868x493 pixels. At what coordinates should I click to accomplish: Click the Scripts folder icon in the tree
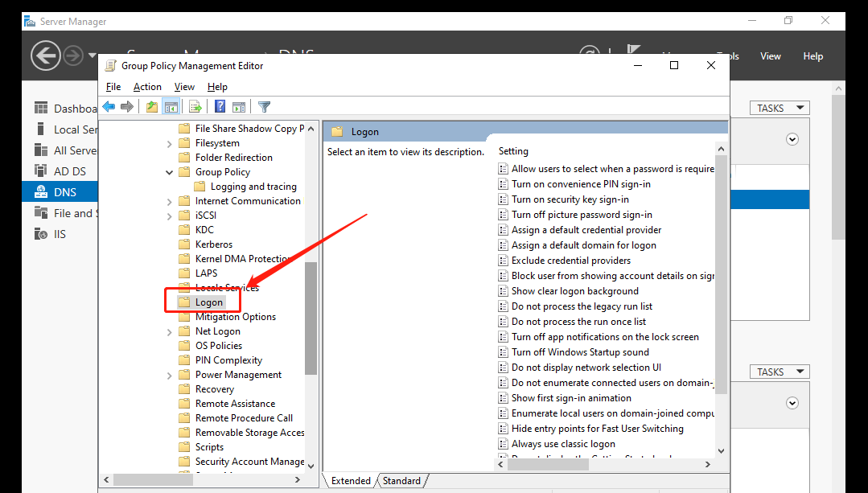coord(184,446)
